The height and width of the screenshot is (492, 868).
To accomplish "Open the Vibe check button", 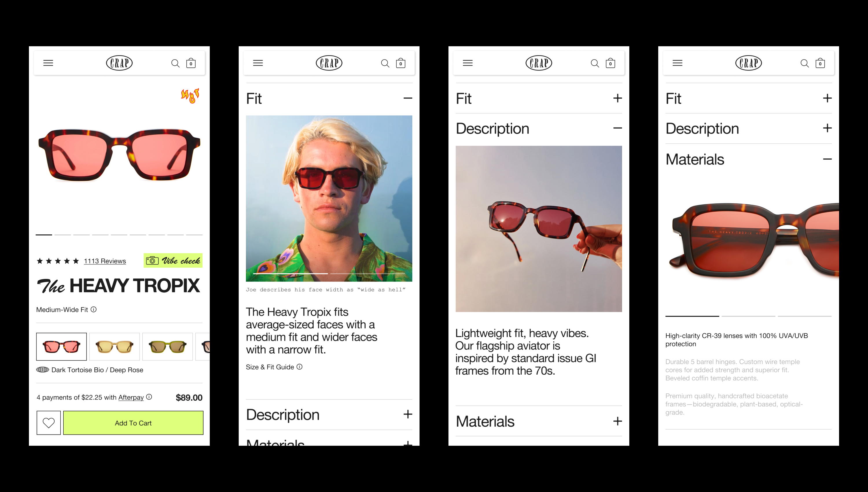I will tap(173, 260).
